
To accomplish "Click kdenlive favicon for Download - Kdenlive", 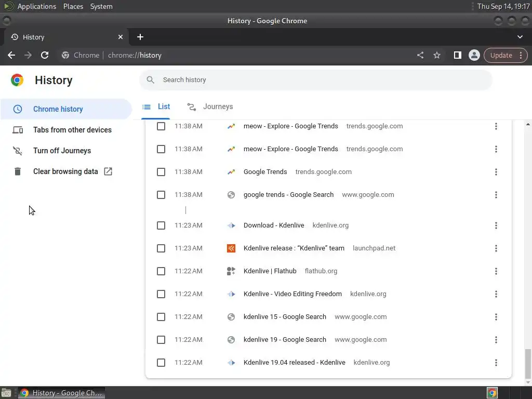I will click(x=231, y=225).
